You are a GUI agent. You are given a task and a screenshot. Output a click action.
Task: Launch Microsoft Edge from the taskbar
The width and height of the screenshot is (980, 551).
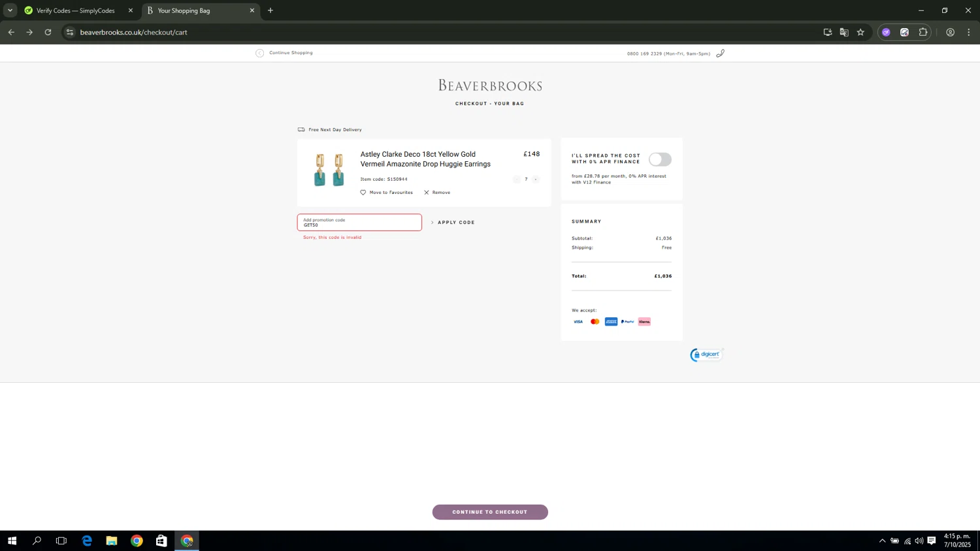pyautogui.click(x=87, y=541)
